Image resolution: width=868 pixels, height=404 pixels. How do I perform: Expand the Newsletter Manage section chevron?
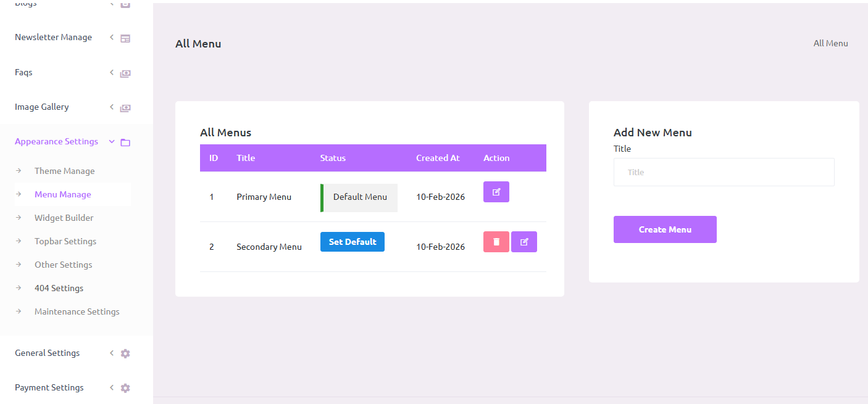pos(111,38)
